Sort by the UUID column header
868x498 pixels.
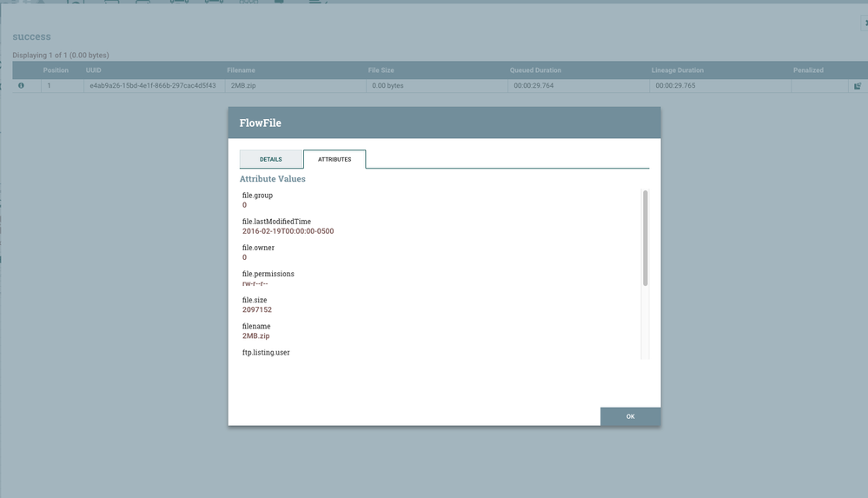tap(94, 70)
